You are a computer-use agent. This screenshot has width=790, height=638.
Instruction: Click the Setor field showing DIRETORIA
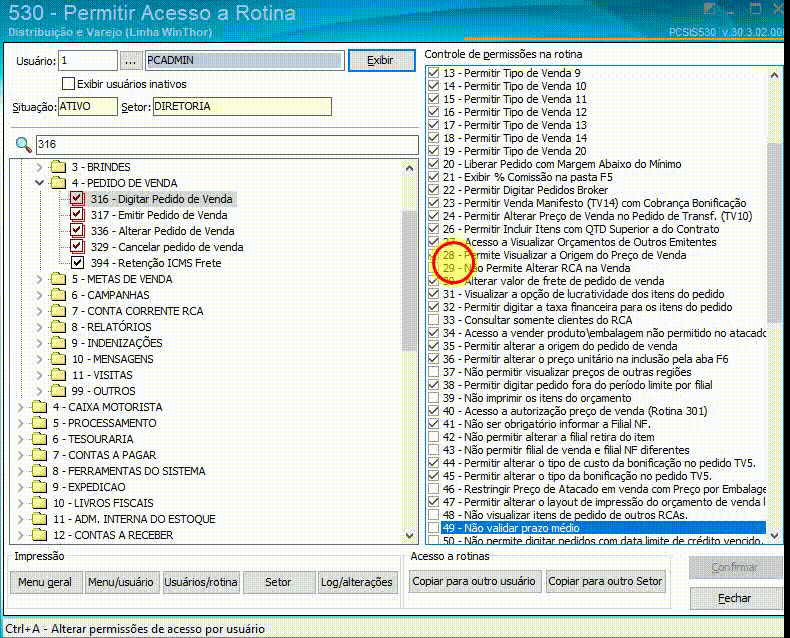pos(242,106)
